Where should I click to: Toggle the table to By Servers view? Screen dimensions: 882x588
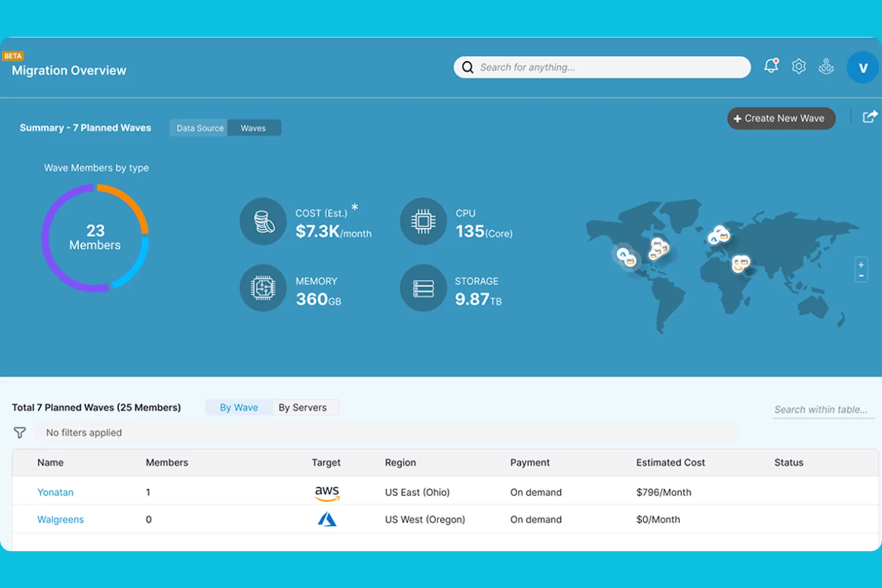tap(303, 407)
